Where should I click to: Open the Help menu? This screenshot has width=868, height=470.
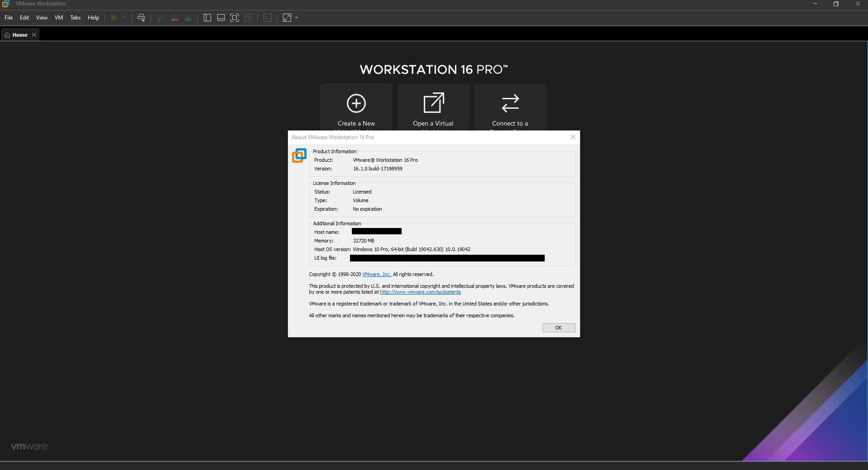coord(93,18)
